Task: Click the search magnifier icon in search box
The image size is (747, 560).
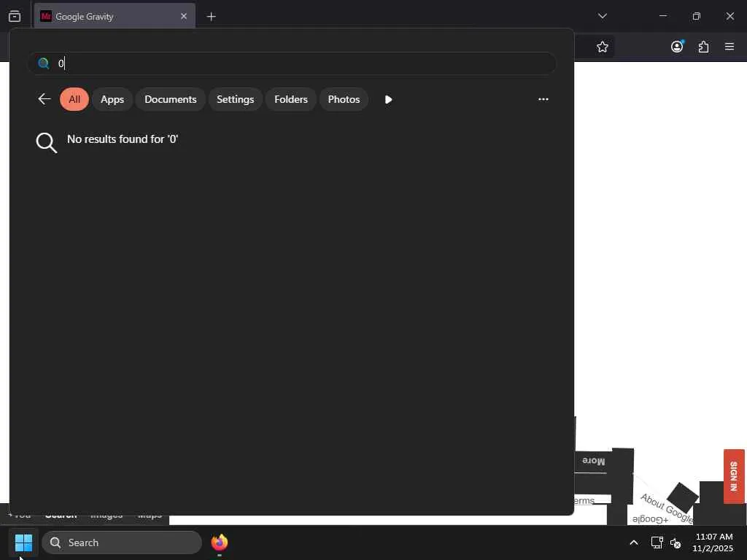Action: pos(43,63)
